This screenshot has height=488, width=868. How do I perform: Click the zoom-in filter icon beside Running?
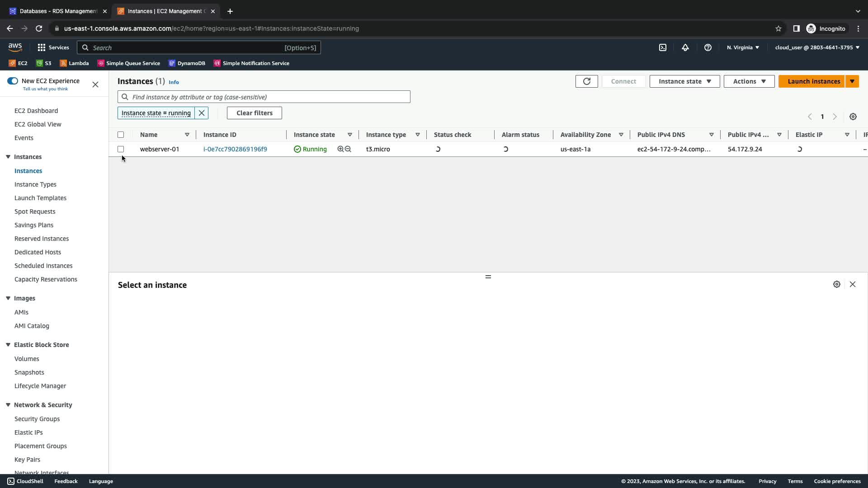tap(340, 149)
